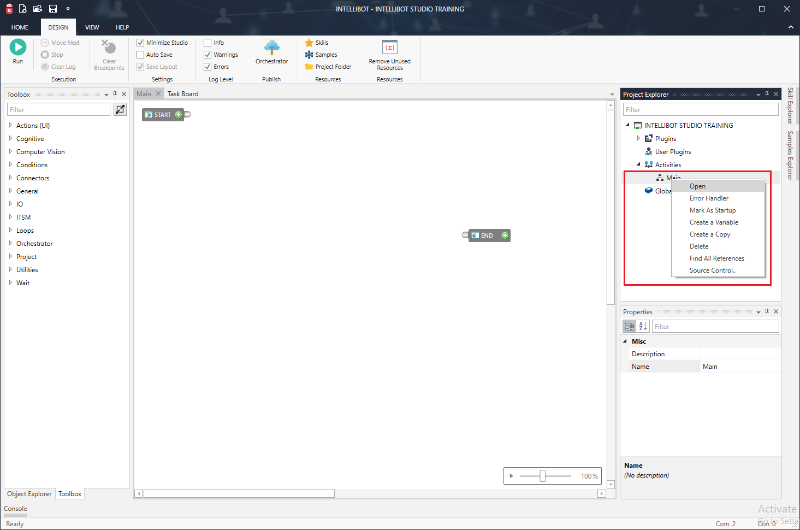Screen dimensions: 800x530
Task: Open Skills from the Resources group
Action: [x=321, y=43]
